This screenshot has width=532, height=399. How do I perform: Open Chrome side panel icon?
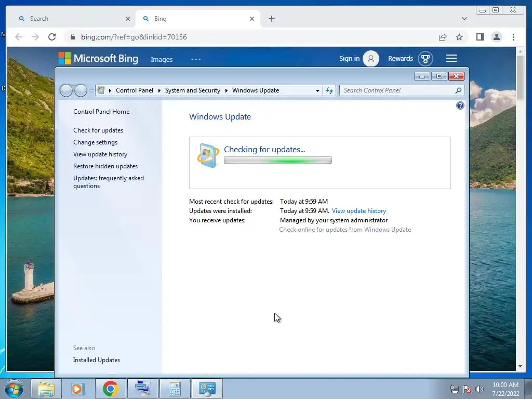[480, 37]
